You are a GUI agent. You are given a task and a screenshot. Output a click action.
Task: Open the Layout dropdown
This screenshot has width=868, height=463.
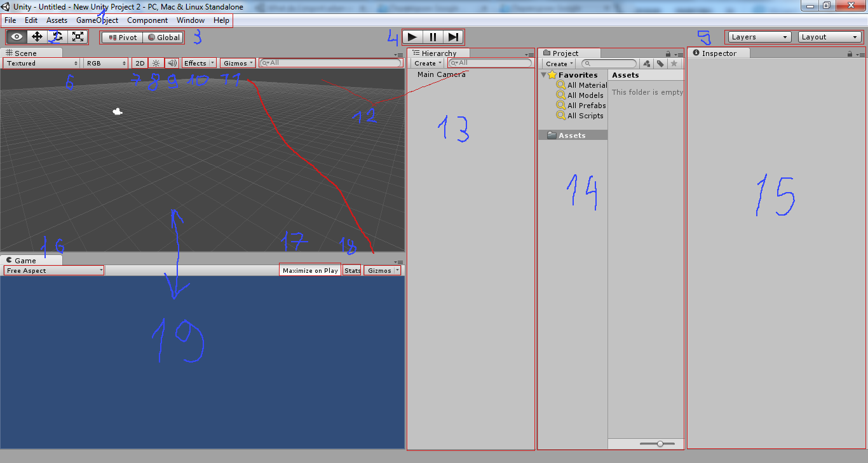830,37
